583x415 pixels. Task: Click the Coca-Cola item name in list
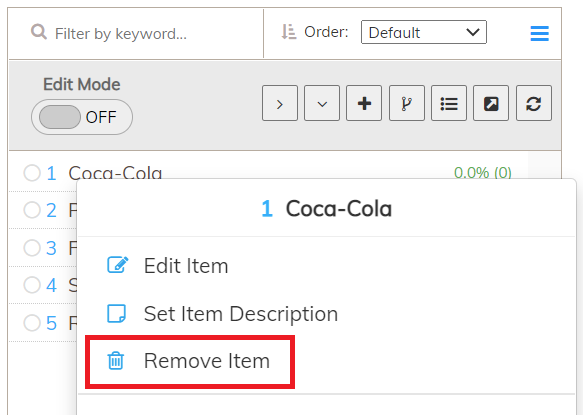(x=115, y=173)
